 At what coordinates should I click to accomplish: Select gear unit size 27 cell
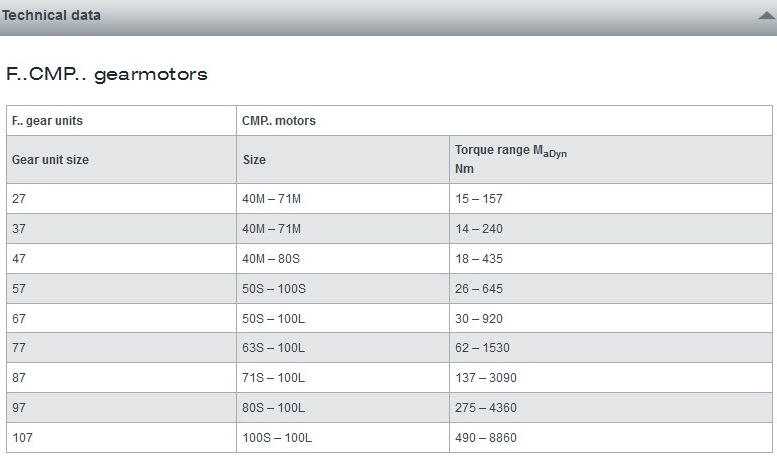tap(121, 199)
